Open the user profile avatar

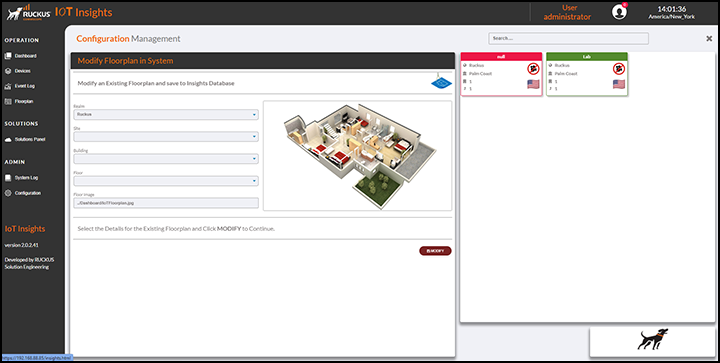[x=619, y=12]
